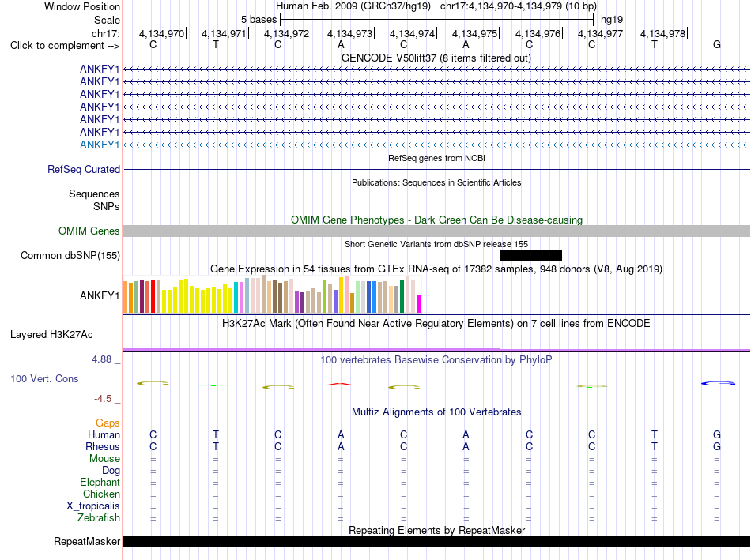Click the '5 bases' scale bar text
Screen dimensions: 751x560
coord(259,20)
